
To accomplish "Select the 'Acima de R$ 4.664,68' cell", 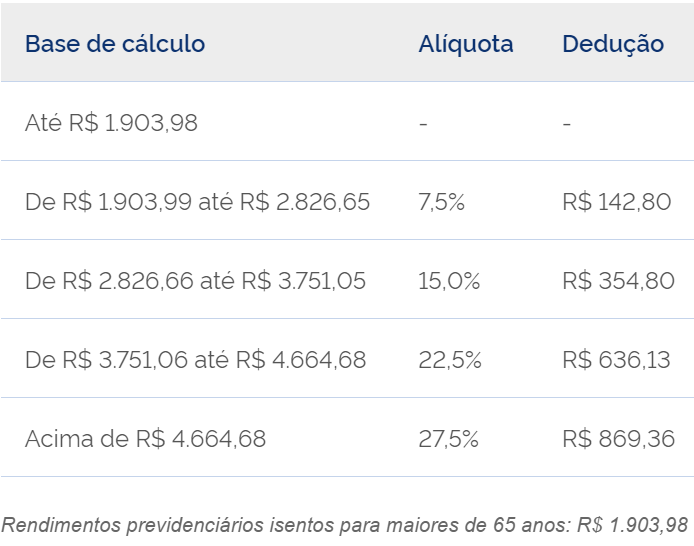I will 145,439.
